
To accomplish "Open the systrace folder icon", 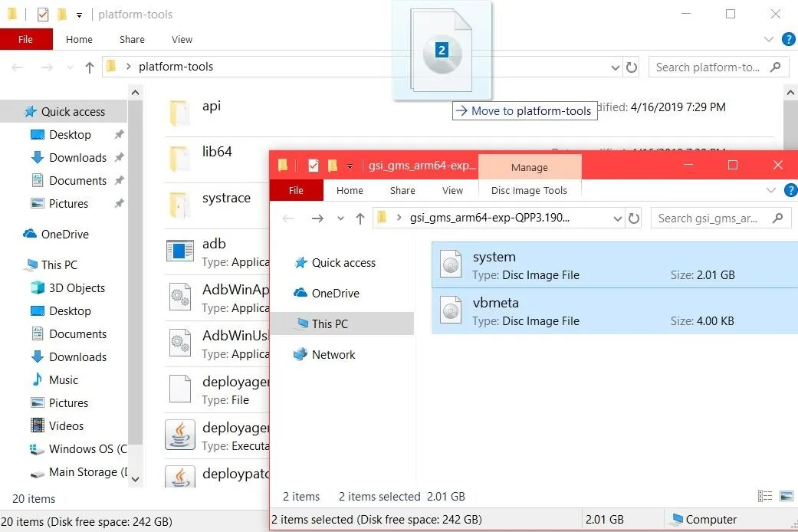I will click(179, 205).
